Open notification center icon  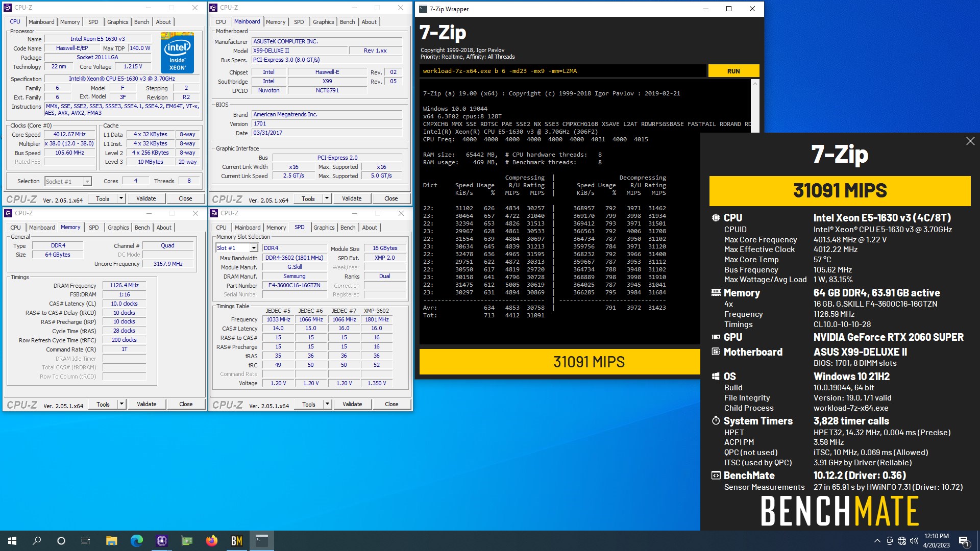(964, 541)
